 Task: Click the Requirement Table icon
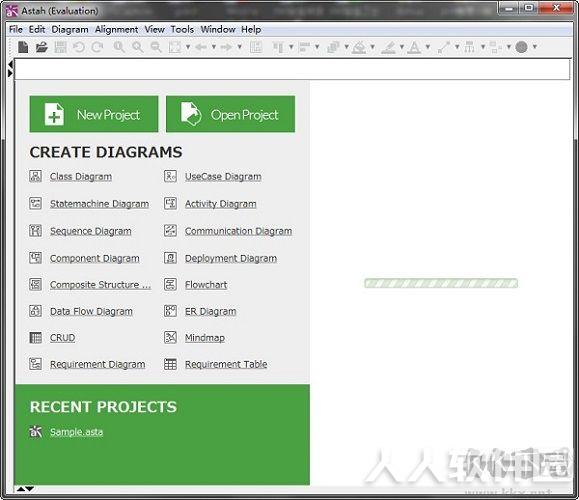click(x=170, y=364)
